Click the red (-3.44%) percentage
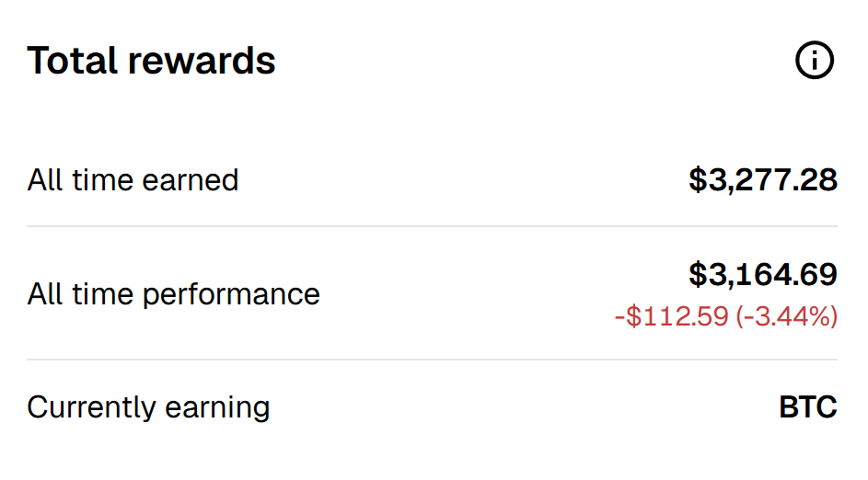Viewport: 868px width, 480px height. point(787,316)
